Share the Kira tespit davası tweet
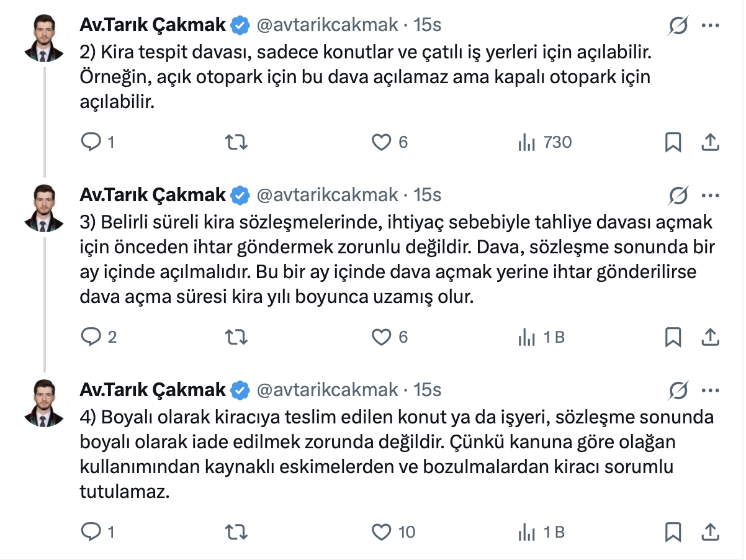 [709, 143]
